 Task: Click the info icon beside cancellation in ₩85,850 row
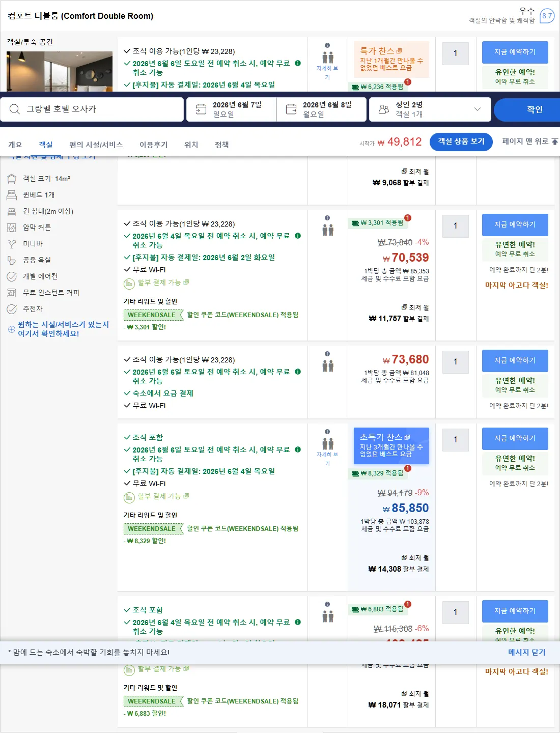tap(298, 449)
